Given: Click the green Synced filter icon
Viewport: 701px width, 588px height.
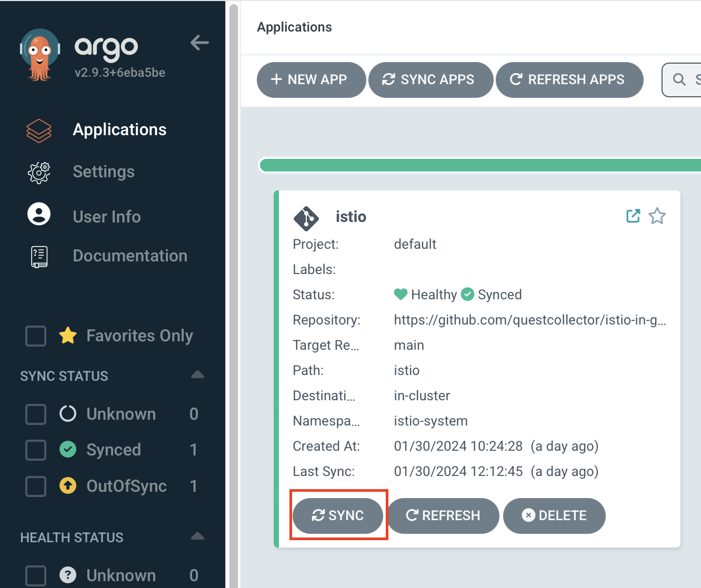Looking at the screenshot, I should pos(68,450).
